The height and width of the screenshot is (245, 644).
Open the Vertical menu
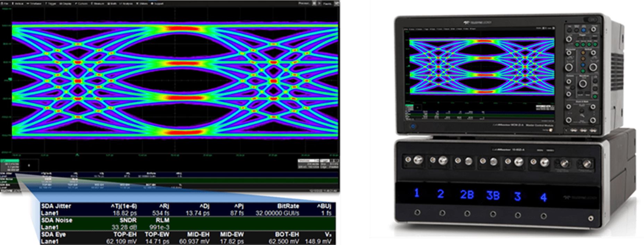click(18, 3)
